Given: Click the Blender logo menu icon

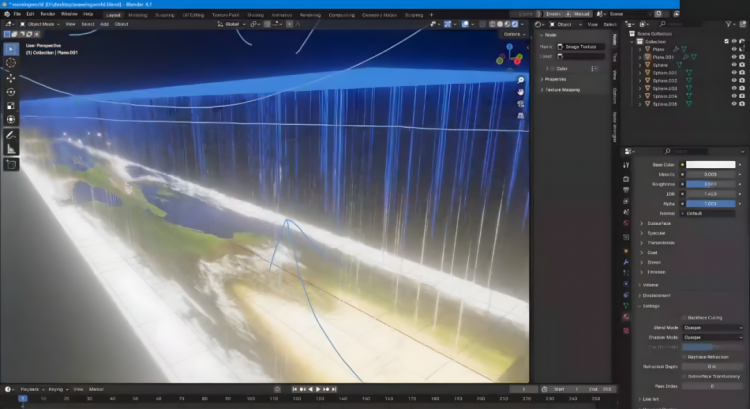Looking at the screenshot, I should point(7,14).
